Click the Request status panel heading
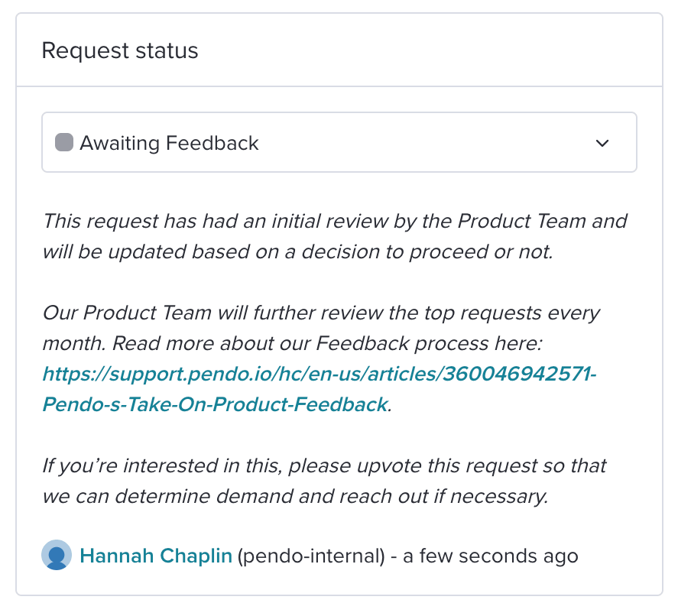Viewport: 691px width, 616px height. (120, 50)
